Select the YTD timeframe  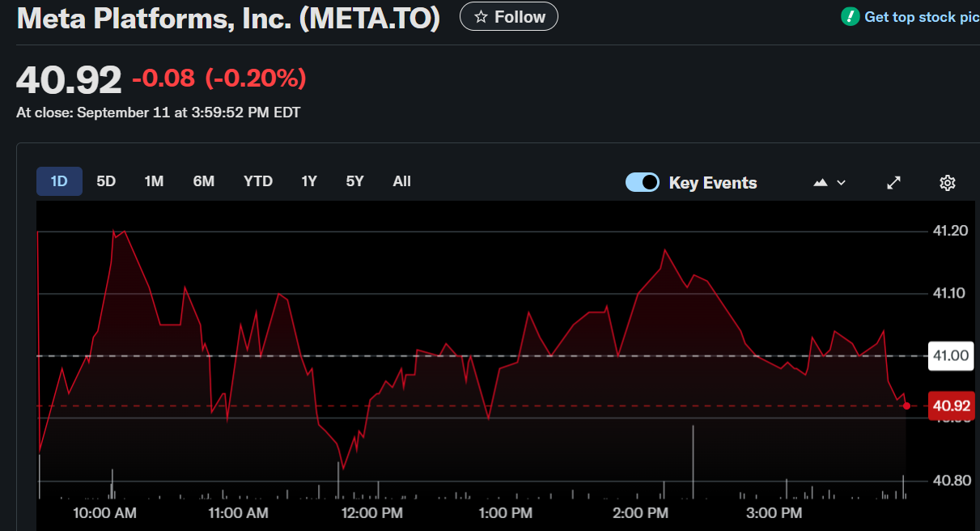(x=257, y=181)
